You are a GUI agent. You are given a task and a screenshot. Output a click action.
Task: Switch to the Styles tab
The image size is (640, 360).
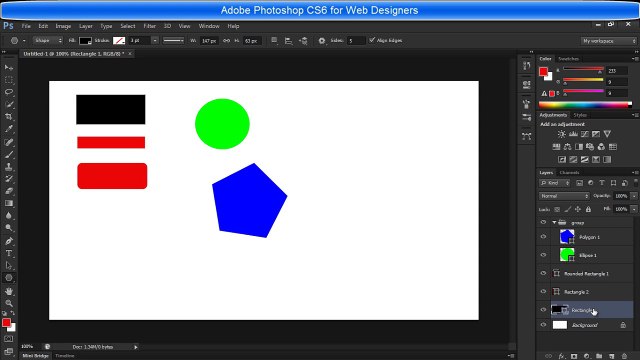coord(580,115)
